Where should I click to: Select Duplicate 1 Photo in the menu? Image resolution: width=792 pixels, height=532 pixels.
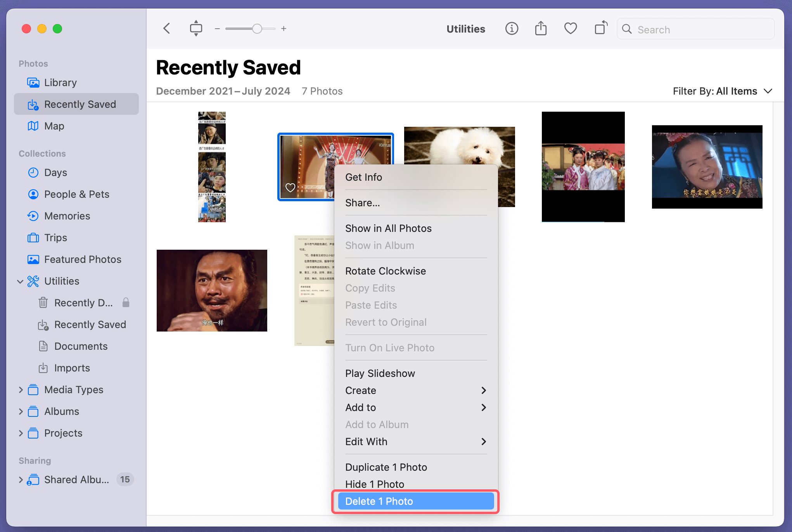(x=386, y=467)
